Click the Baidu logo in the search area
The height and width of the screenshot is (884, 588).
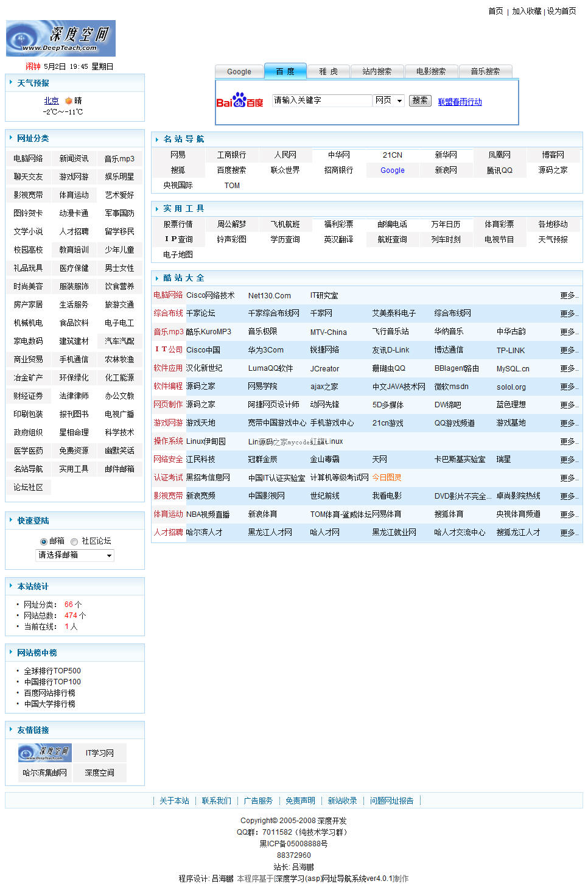pos(239,99)
